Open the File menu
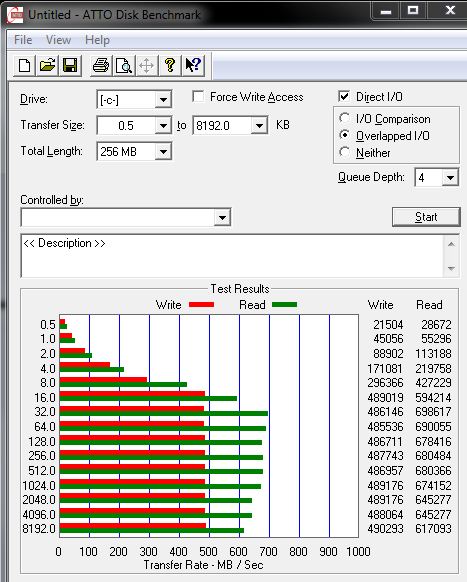Screen dimensions: 467x582 click(x=23, y=40)
